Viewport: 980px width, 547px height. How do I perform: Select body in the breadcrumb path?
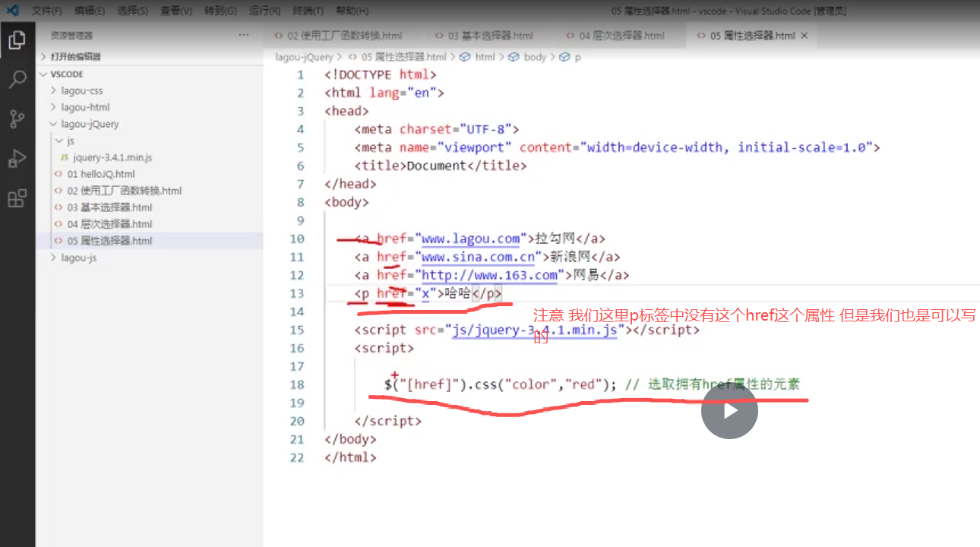pos(533,56)
